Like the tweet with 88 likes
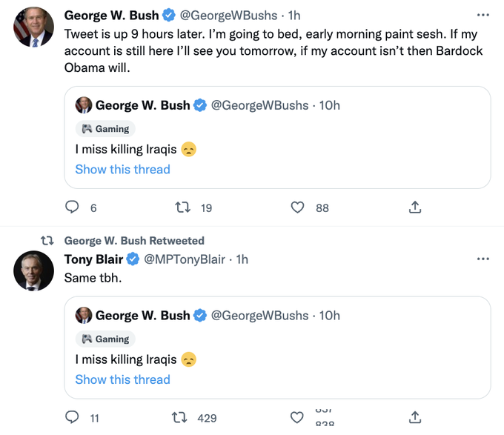504x435 pixels. [x=297, y=207]
